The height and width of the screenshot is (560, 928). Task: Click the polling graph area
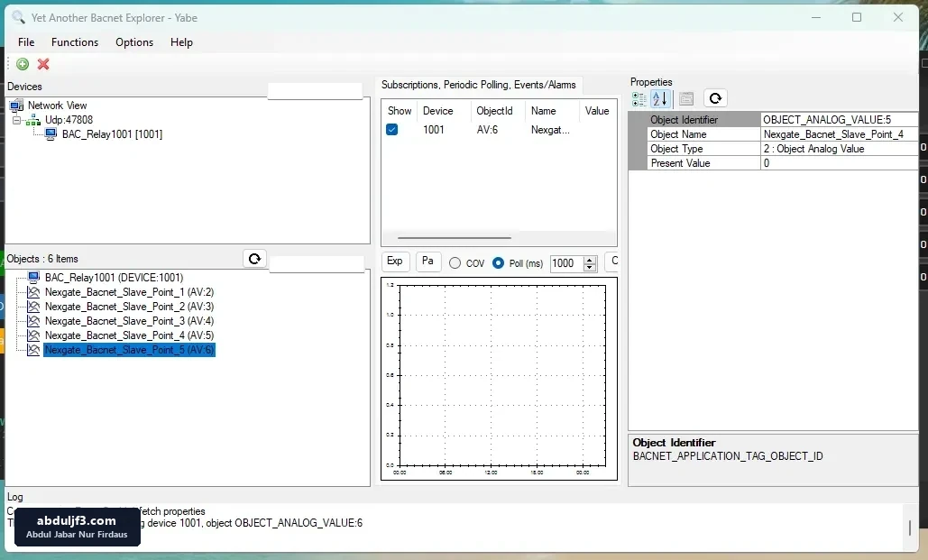point(499,379)
